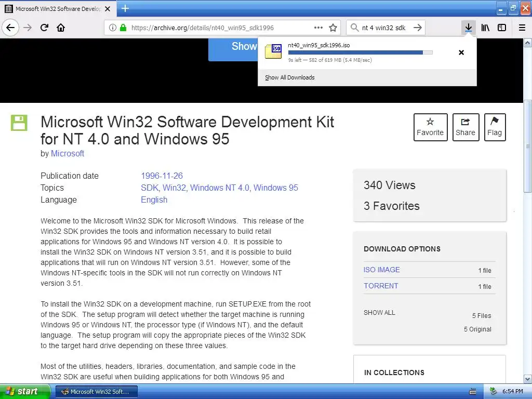This screenshot has height=399, width=532.
Task: Open the Windows NT 4.0 topic link
Action: point(220,188)
